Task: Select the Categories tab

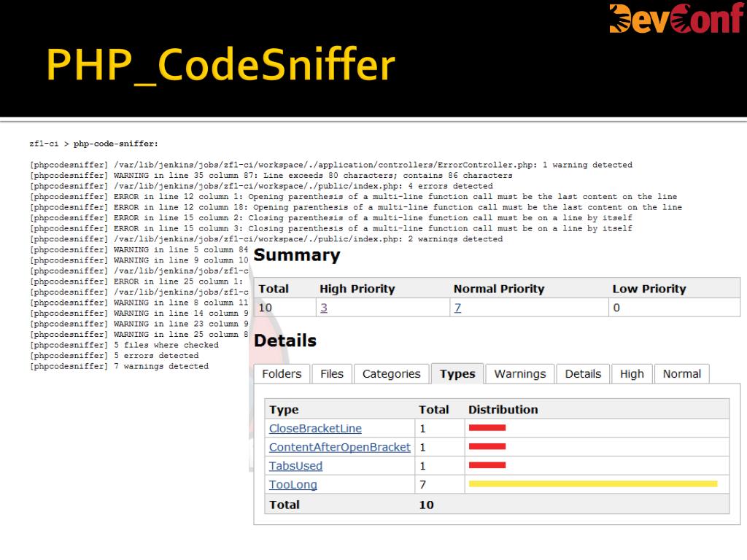Action: point(391,374)
